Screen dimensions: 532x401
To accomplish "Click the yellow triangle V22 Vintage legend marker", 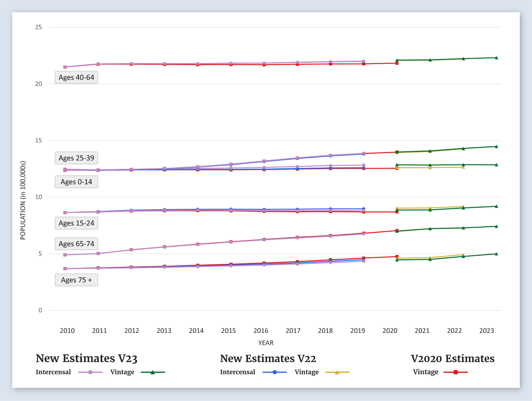I will (337, 372).
